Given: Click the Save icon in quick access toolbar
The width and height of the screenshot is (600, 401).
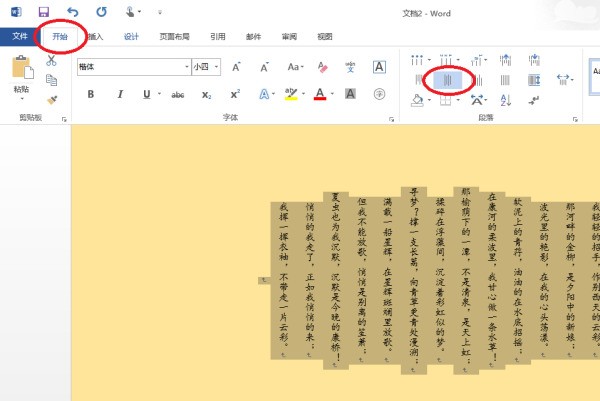Looking at the screenshot, I should pyautogui.click(x=44, y=11).
